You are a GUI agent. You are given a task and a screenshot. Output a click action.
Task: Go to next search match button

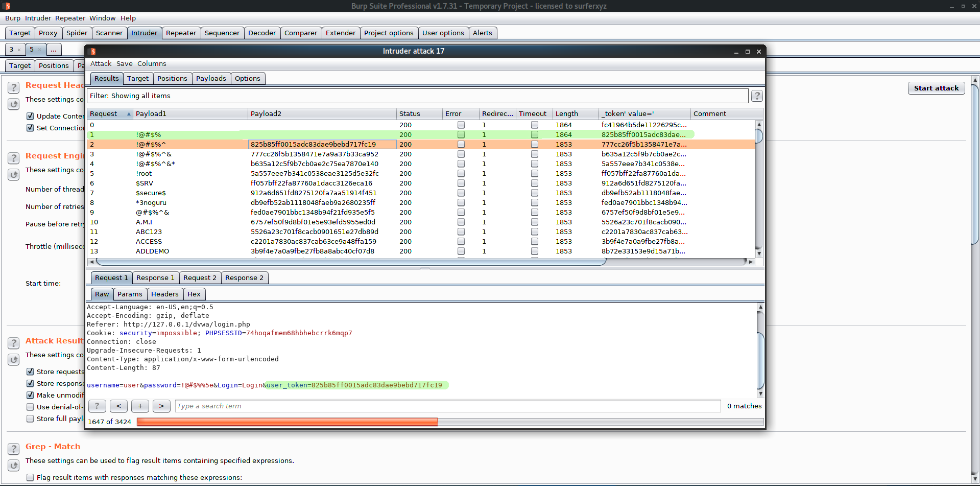pyautogui.click(x=161, y=406)
